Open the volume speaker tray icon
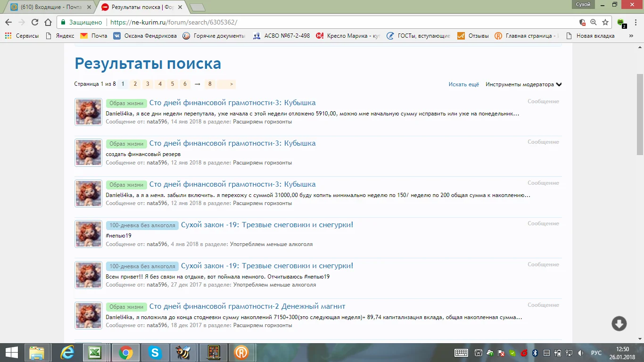 pyautogui.click(x=581, y=353)
